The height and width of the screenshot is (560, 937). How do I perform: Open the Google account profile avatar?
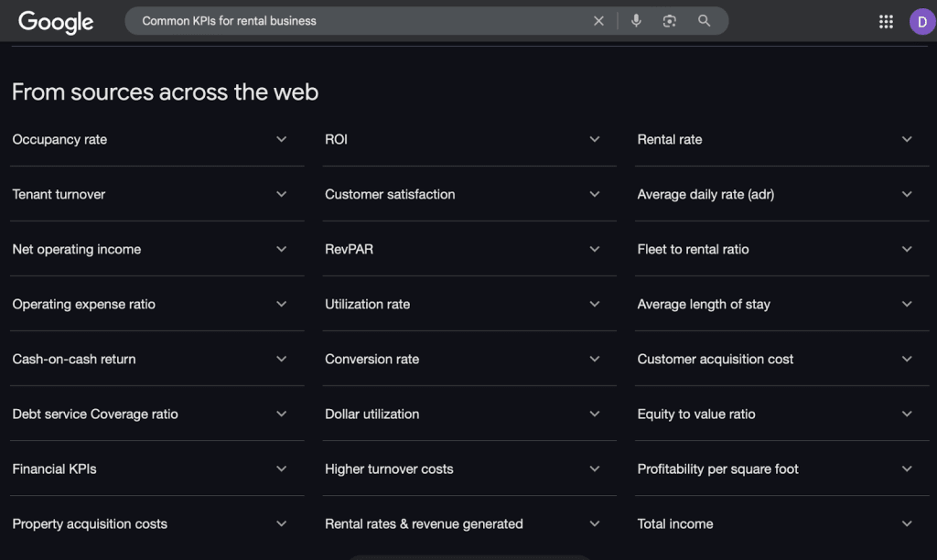(x=921, y=22)
